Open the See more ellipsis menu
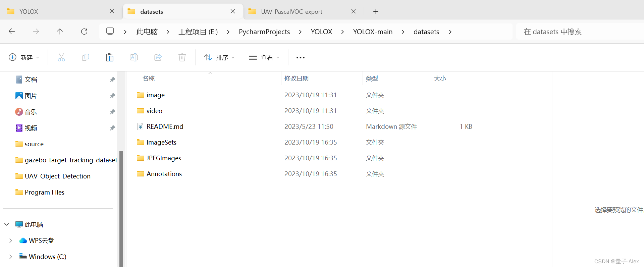This screenshot has width=644, height=267. (x=301, y=58)
